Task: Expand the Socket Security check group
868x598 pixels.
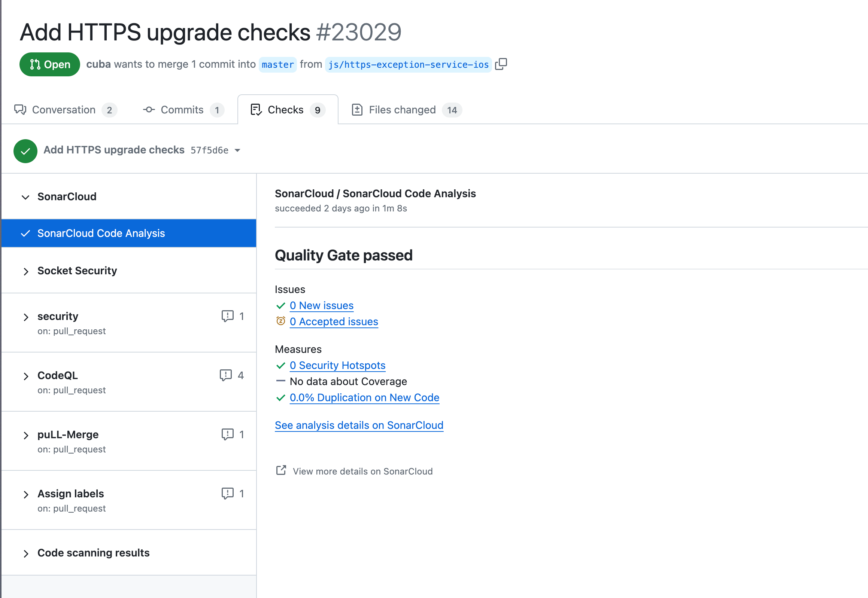Action: [26, 271]
